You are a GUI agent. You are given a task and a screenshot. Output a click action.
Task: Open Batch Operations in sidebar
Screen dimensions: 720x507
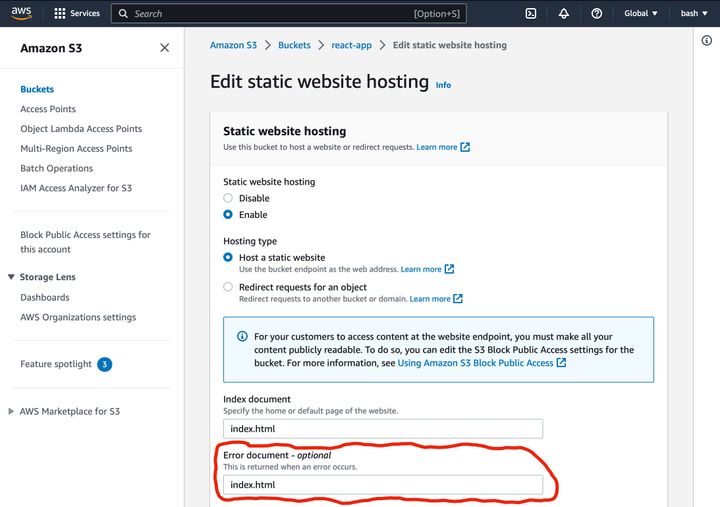(x=57, y=168)
